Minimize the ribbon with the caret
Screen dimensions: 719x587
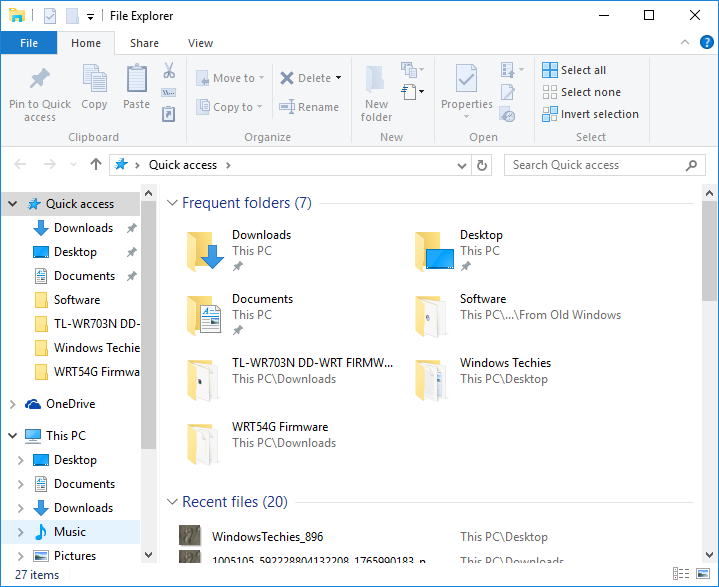pyautogui.click(x=685, y=42)
